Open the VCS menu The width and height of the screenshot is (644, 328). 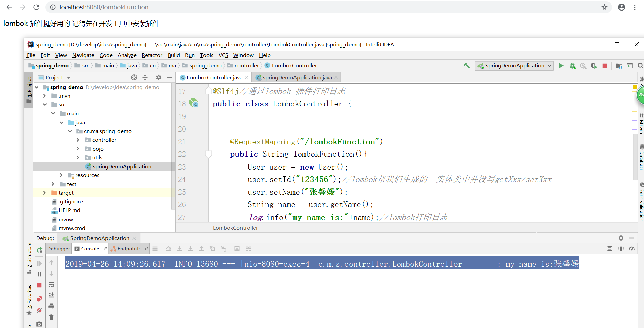(223, 55)
